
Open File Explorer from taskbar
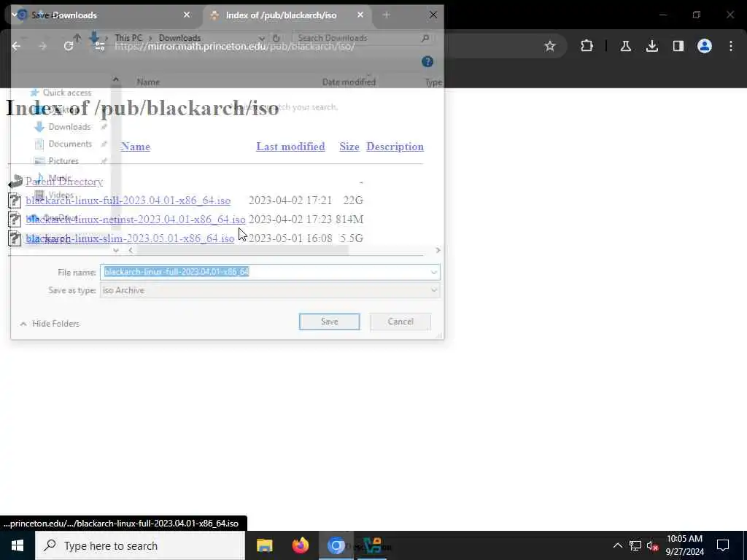[x=264, y=545]
